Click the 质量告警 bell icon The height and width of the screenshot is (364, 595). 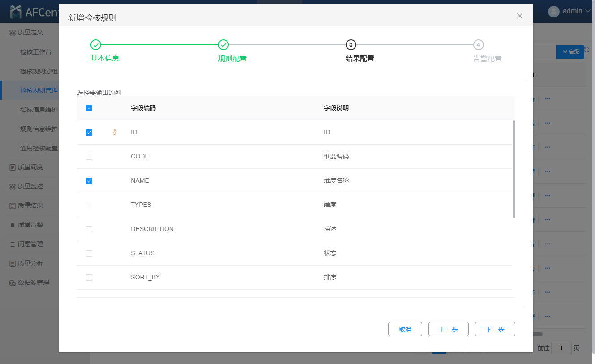click(13, 225)
